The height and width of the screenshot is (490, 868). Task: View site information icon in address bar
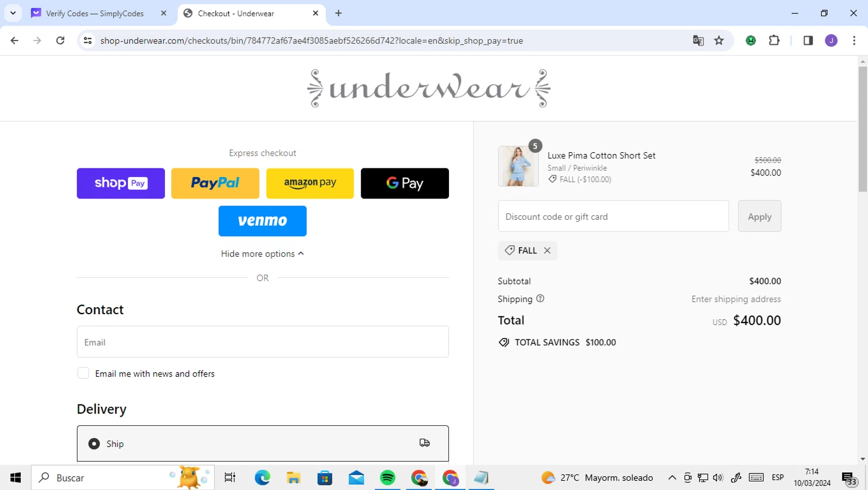coord(88,40)
